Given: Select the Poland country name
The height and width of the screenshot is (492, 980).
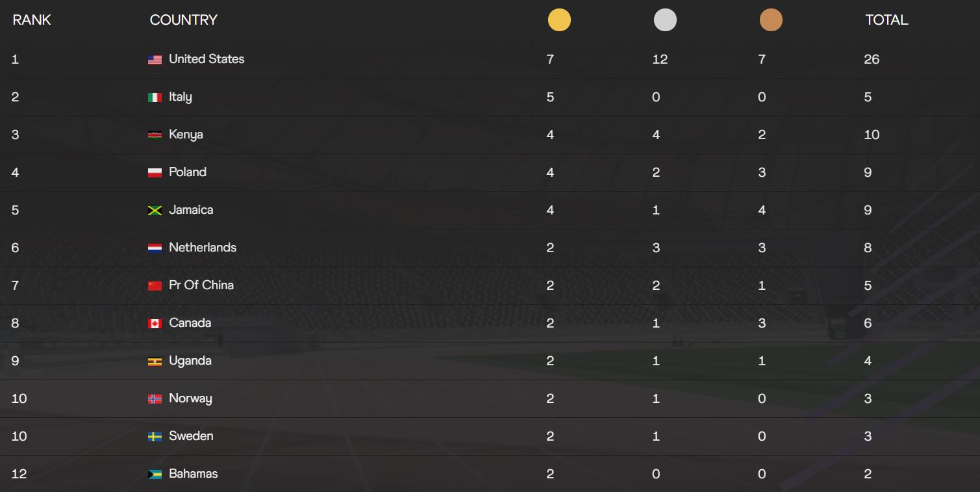Looking at the screenshot, I should (188, 172).
